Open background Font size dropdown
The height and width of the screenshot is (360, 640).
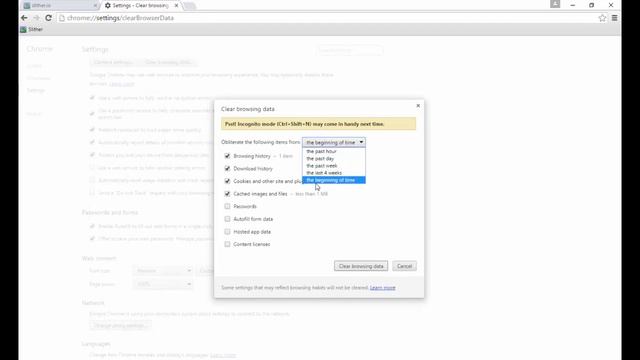point(162,271)
